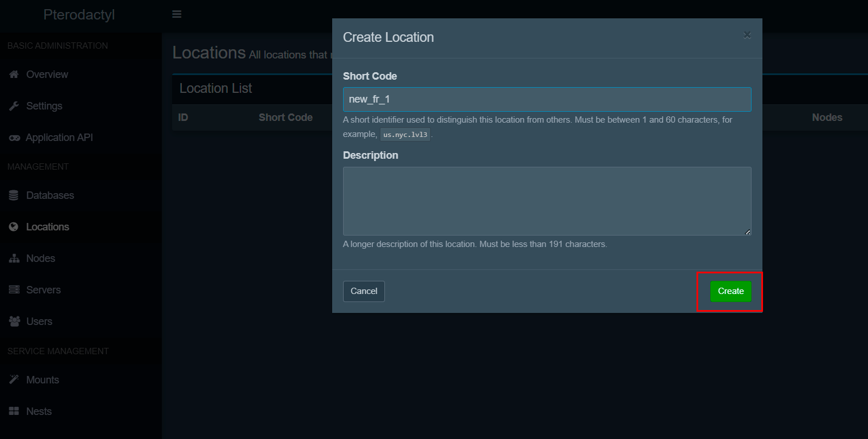Open the Pterodactyl home link
This screenshot has height=439, width=868.
click(x=79, y=15)
